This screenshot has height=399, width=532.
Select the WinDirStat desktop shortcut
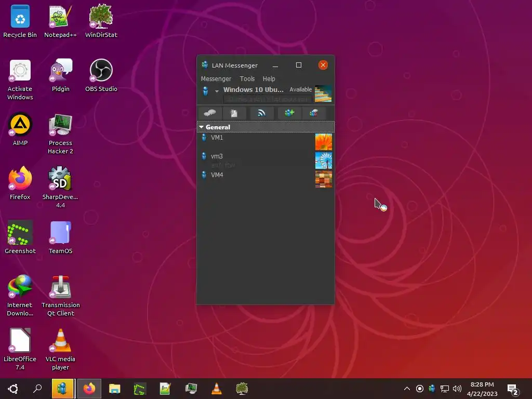coord(101,21)
